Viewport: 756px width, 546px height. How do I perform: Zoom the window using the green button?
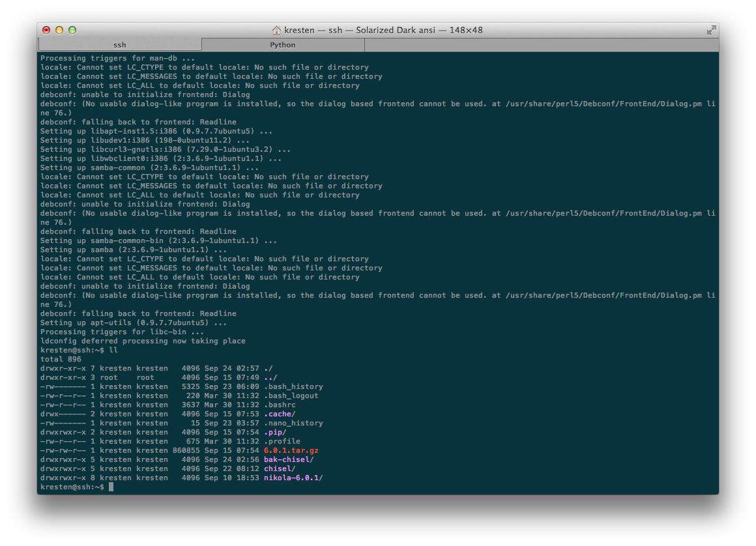pyautogui.click(x=72, y=30)
